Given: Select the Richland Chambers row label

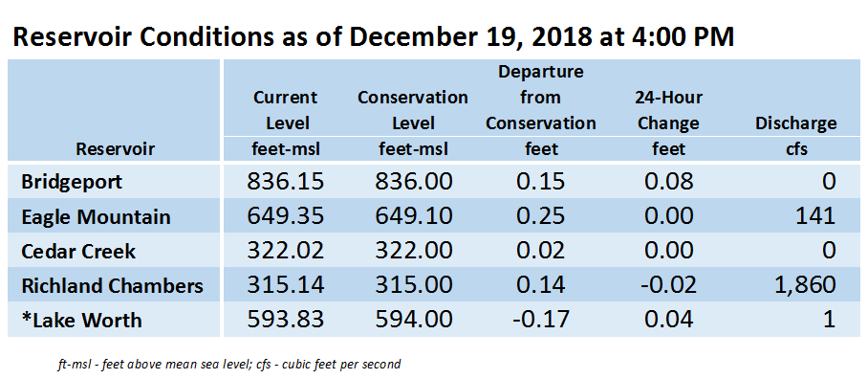Looking at the screenshot, I should (x=113, y=286).
